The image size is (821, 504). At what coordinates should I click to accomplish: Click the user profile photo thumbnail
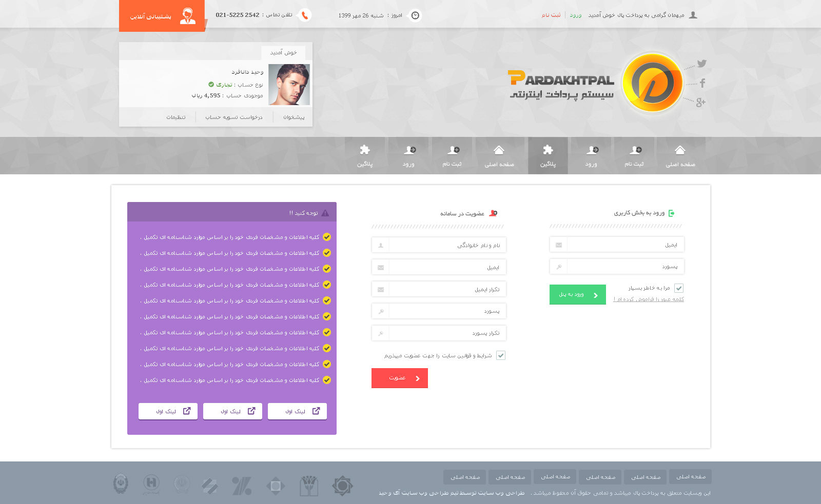click(289, 85)
